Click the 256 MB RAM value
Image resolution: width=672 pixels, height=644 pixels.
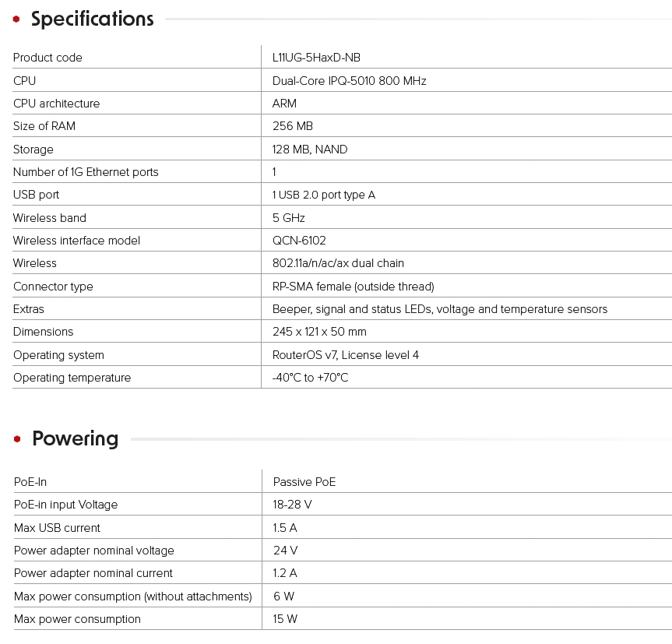(x=293, y=126)
